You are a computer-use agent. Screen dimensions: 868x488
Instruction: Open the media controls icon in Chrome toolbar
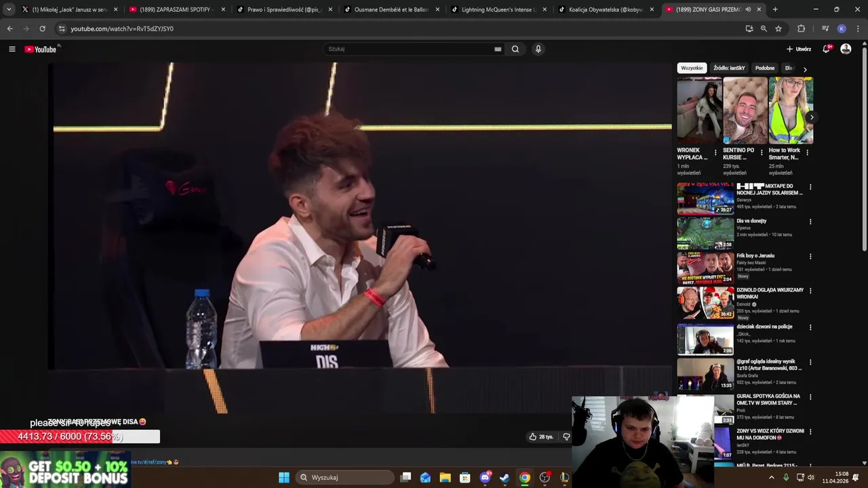coord(825,28)
